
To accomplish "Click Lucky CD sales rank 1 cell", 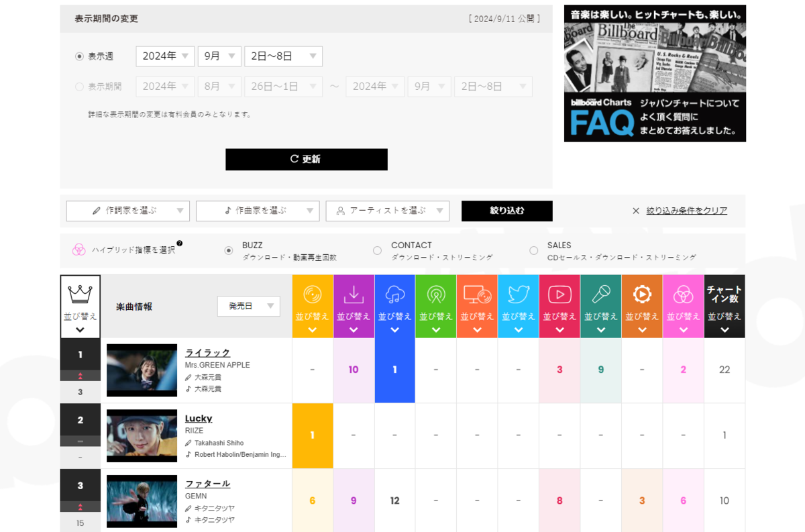I will pos(313,435).
